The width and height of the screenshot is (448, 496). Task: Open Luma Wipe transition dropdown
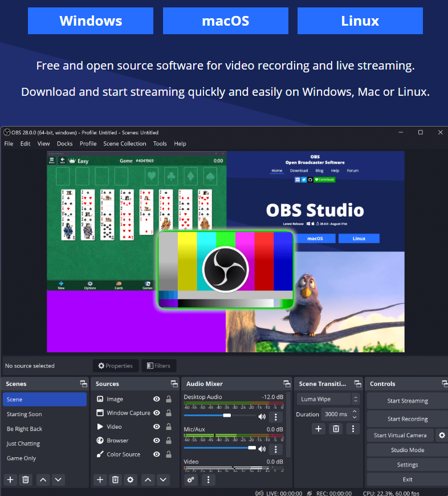(328, 399)
